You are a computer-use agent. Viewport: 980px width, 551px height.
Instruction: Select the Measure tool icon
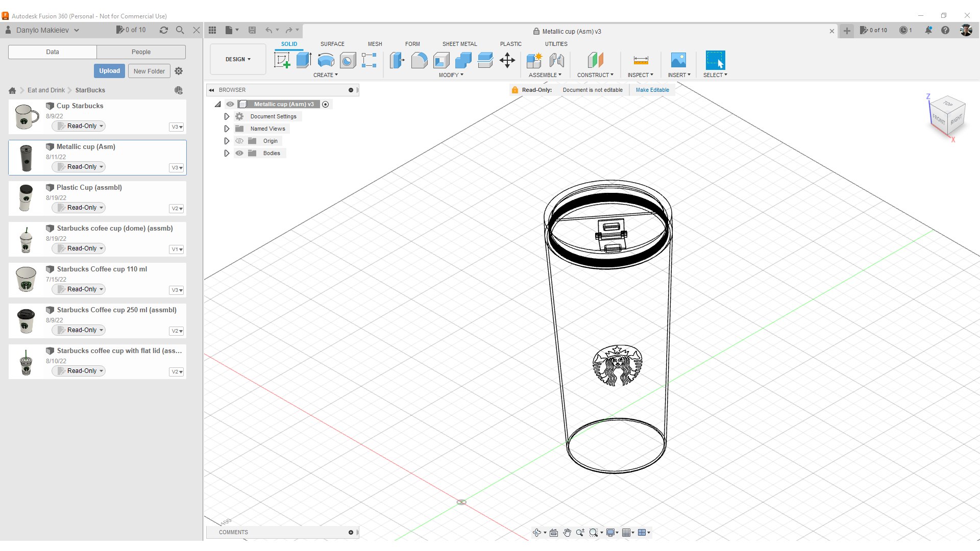[x=641, y=60]
